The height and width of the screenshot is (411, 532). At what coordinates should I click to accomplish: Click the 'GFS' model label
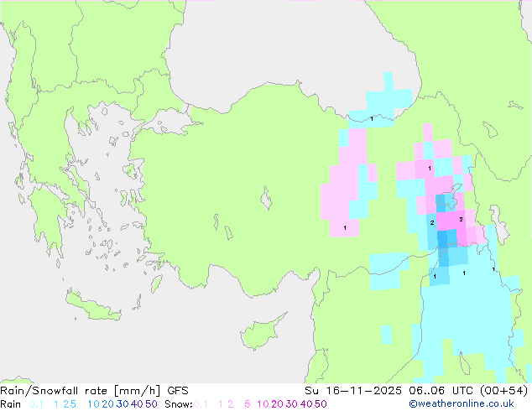pos(178,391)
